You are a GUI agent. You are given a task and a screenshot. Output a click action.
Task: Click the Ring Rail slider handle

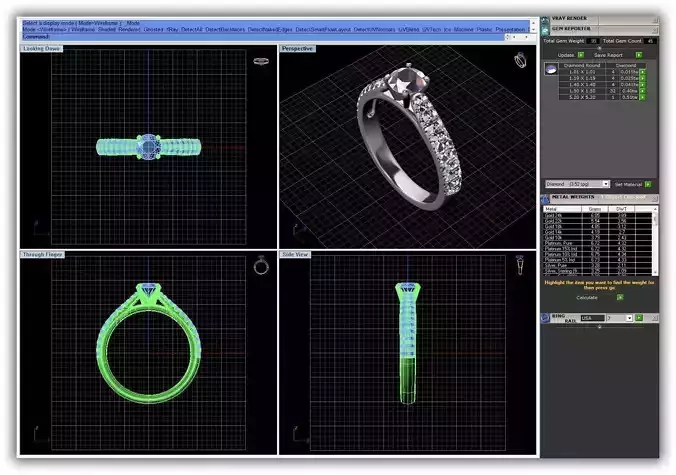click(x=600, y=327)
